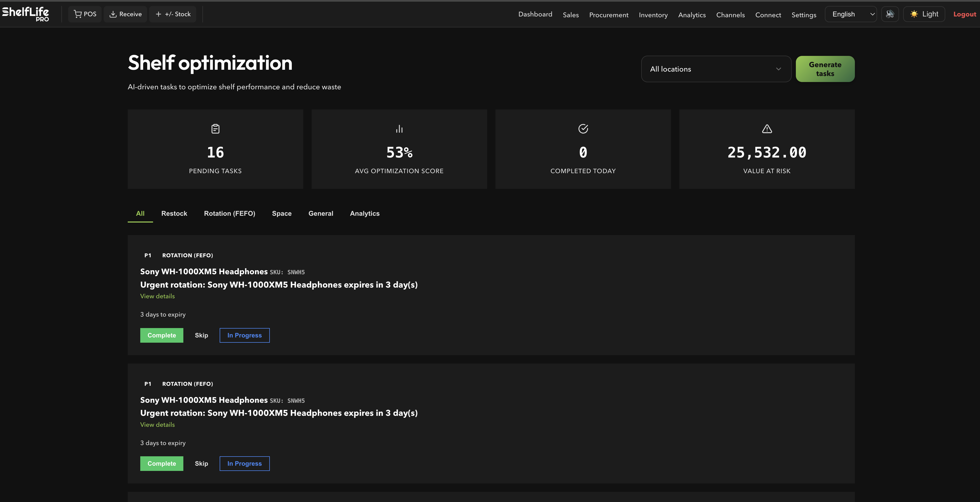Complete the first Sony headphones task
Viewport: 980px width, 502px height.
pos(161,335)
